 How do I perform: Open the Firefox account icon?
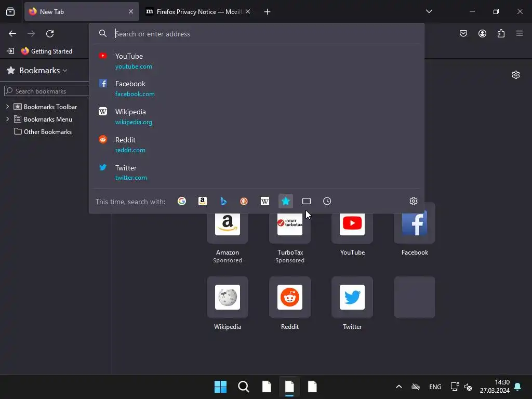482,33
